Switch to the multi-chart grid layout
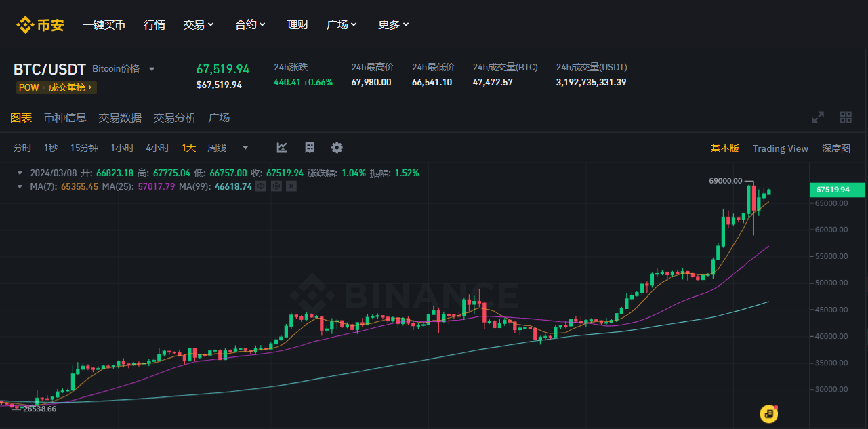 point(846,117)
